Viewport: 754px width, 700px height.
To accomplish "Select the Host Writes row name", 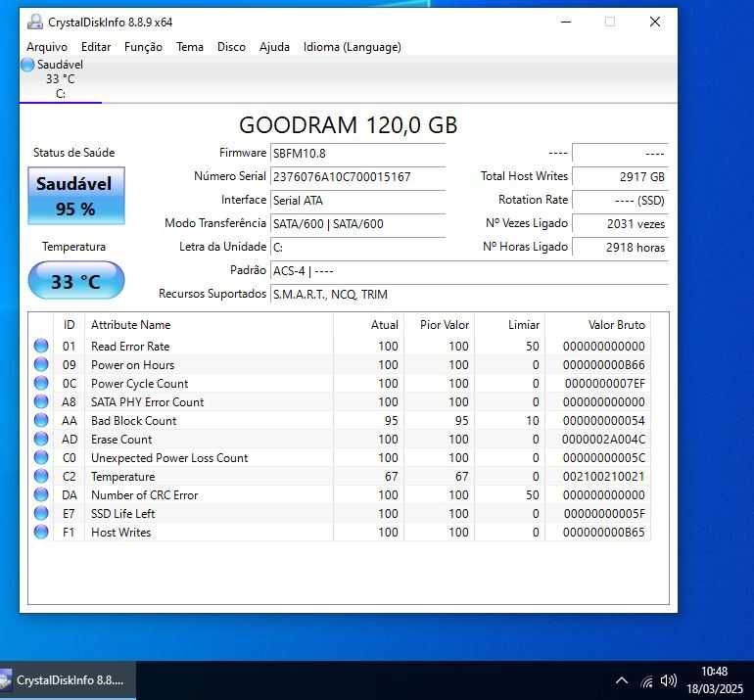I will pyautogui.click(x=120, y=533).
